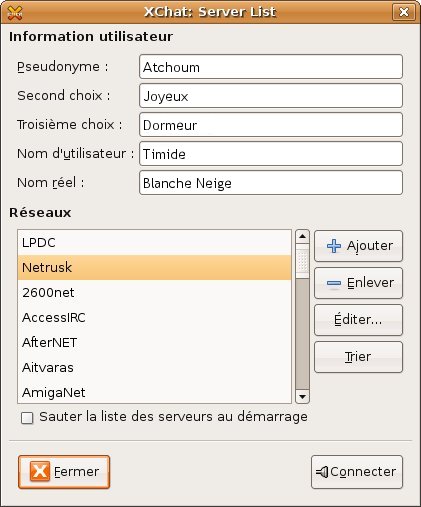
Task: Click the scrollbar up arrow in Réseaux list
Action: (x=302, y=237)
